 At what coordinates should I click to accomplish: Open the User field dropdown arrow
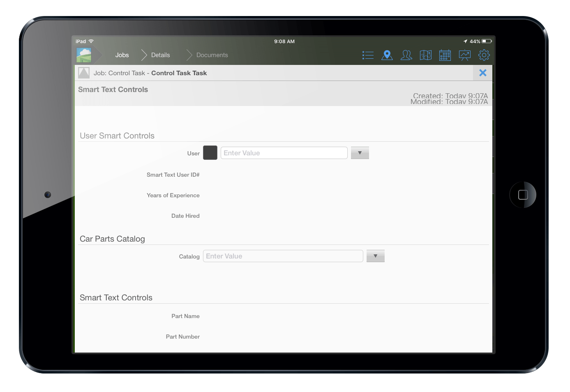360,152
